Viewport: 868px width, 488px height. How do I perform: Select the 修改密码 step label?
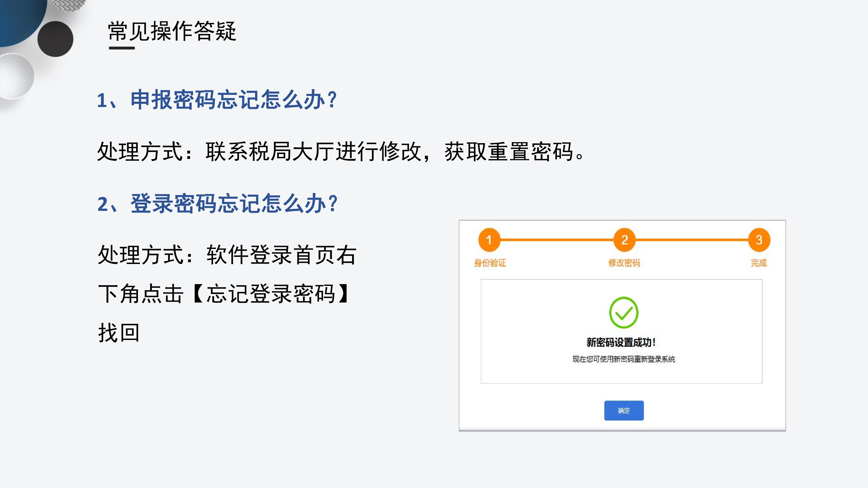[624, 263]
